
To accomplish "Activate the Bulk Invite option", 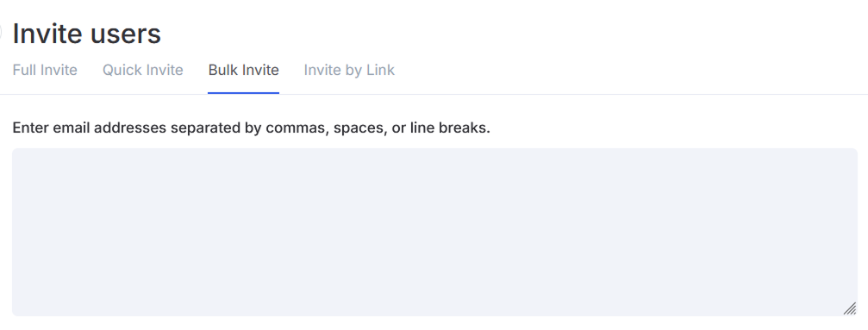I will click(x=244, y=71).
